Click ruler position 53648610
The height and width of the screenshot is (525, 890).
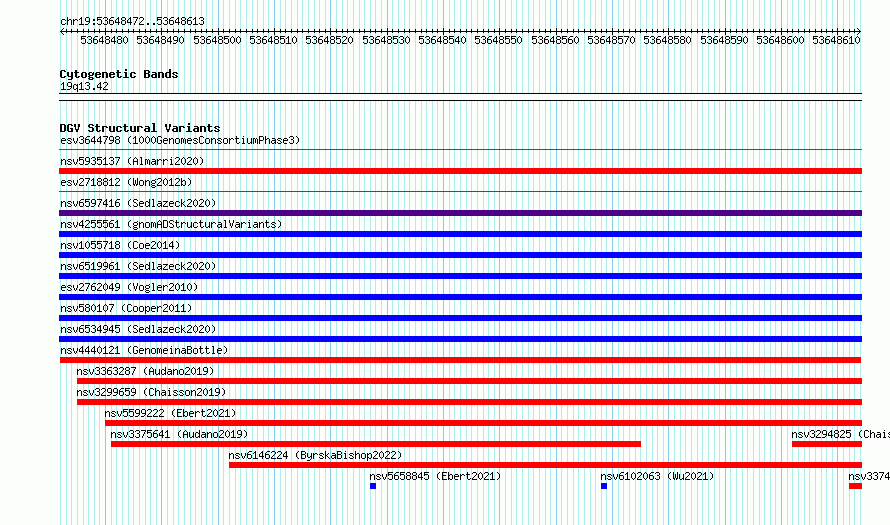click(x=837, y=40)
